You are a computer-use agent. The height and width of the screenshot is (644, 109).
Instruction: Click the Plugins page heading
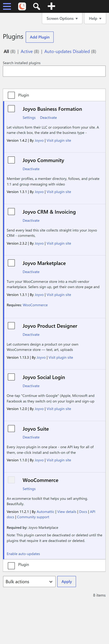tap(13, 37)
